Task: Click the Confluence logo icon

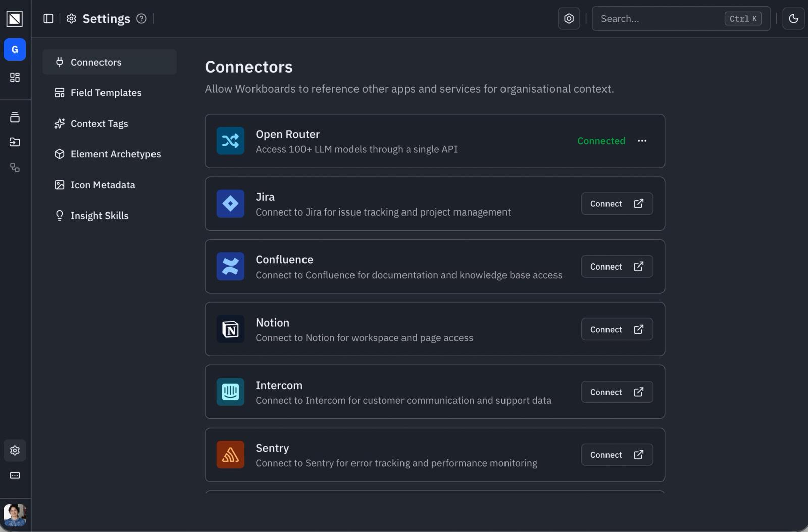Action: coord(230,267)
